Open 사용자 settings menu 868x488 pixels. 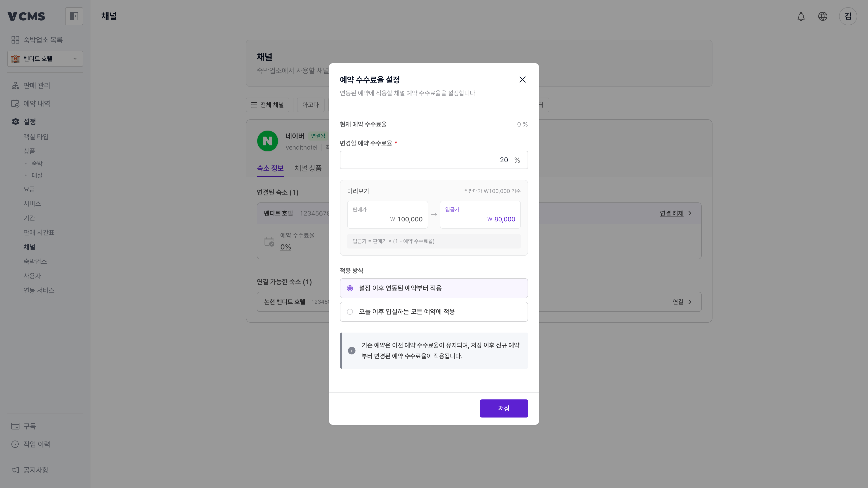click(32, 276)
